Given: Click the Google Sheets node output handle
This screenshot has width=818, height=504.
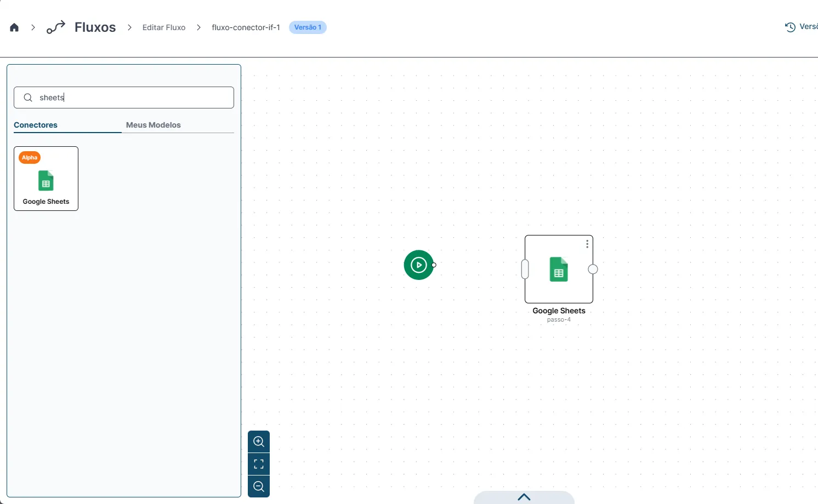Looking at the screenshot, I should 593,269.
